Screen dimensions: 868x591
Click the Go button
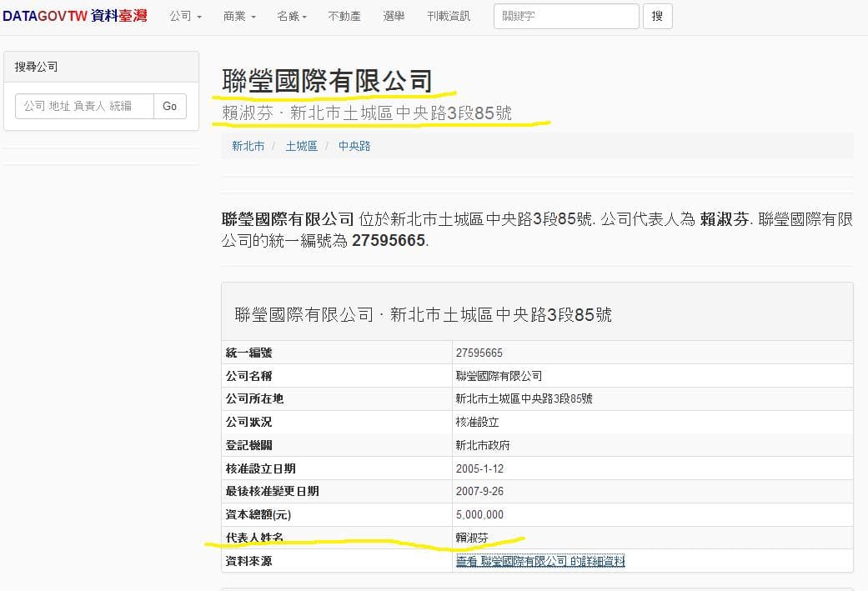170,106
